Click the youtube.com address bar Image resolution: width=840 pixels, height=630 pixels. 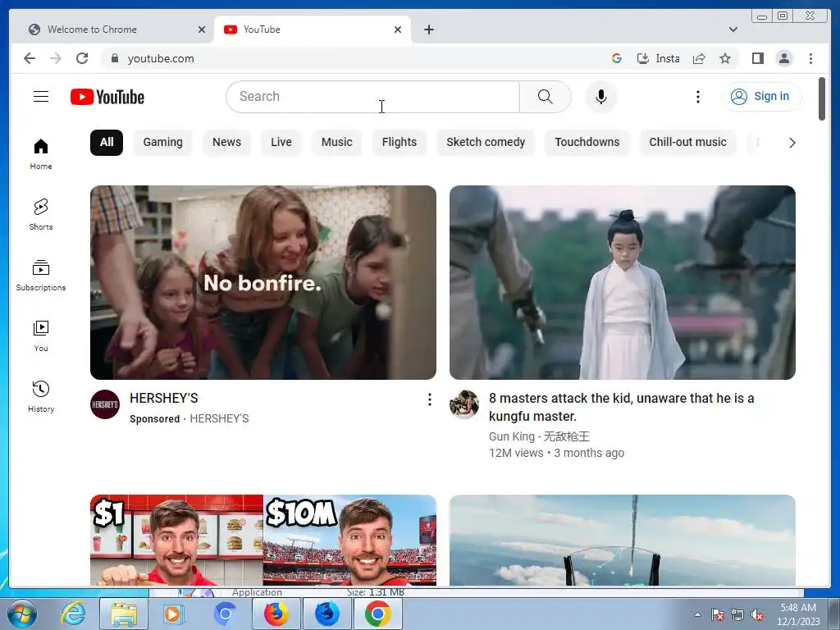(354, 58)
